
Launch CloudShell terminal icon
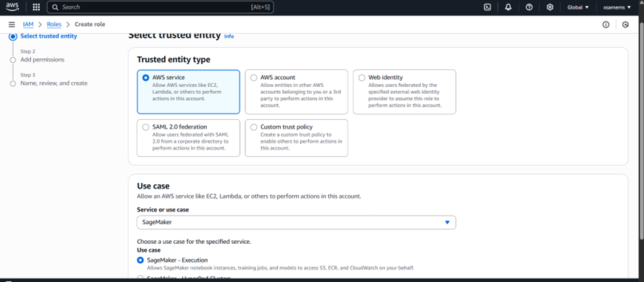point(488,7)
